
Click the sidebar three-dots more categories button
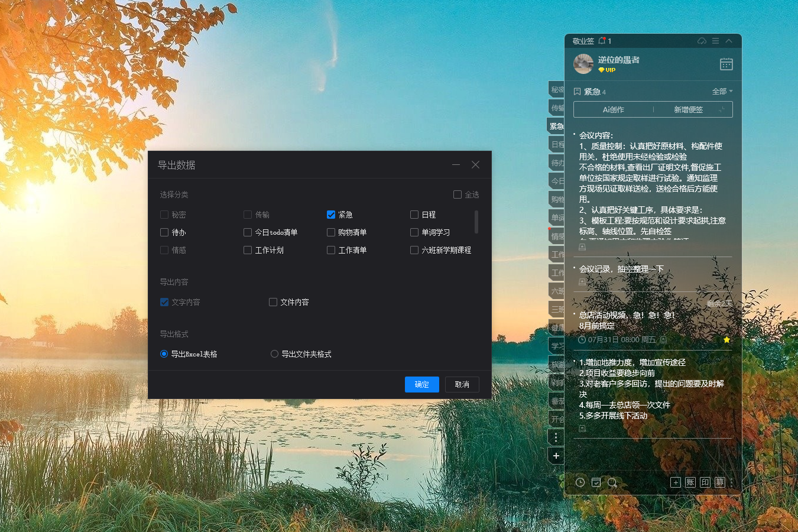pyautogui.click(x=556, y=437)
